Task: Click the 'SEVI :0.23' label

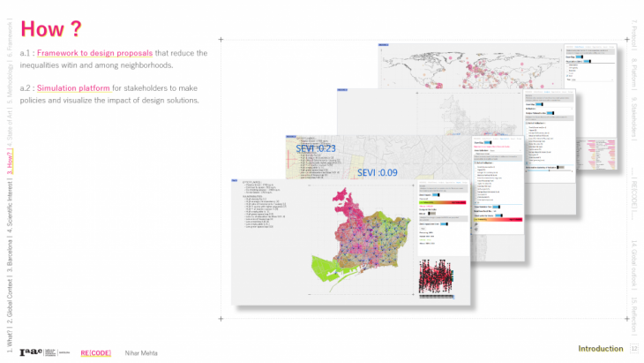Action: pyautogui.click(x=316, y=149)
